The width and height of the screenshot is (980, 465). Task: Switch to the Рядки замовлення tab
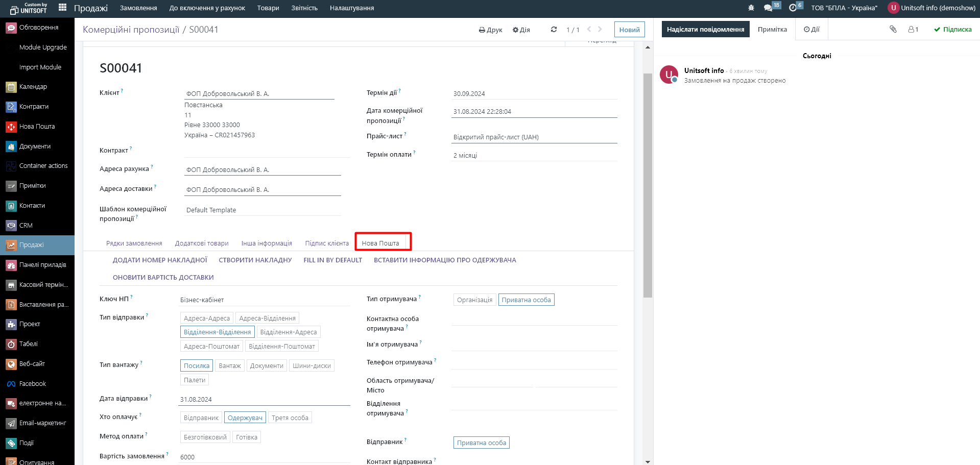[x=134, y=243]
